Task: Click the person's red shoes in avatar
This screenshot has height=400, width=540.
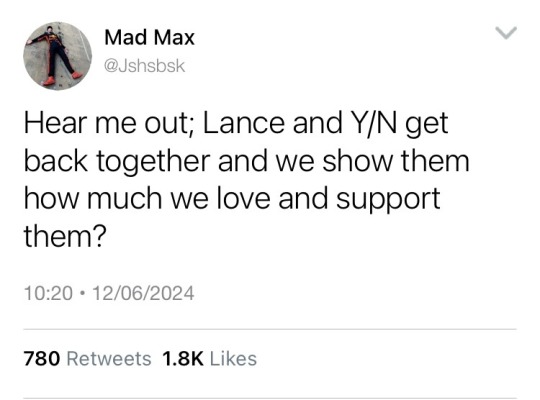Action: click(x=63, y=78)
